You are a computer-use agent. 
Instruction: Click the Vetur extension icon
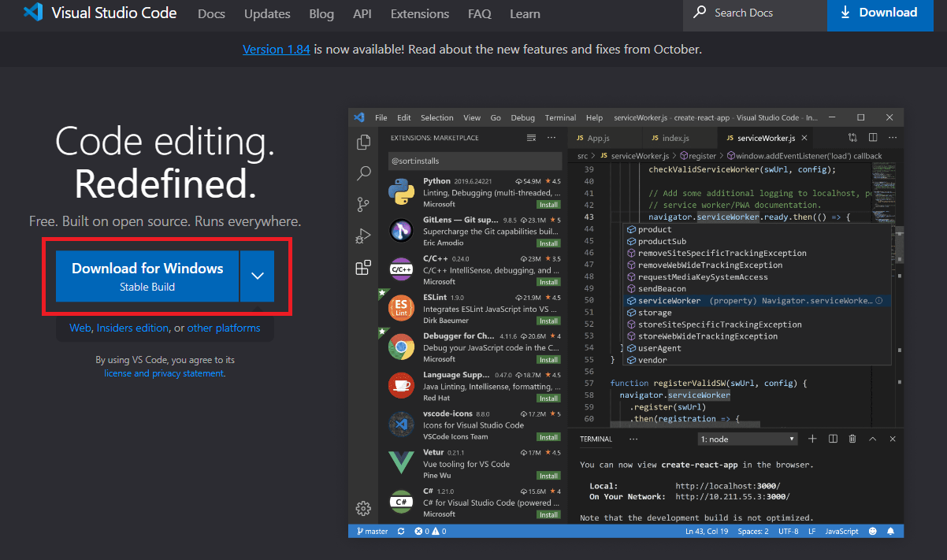tap(402, 462)
